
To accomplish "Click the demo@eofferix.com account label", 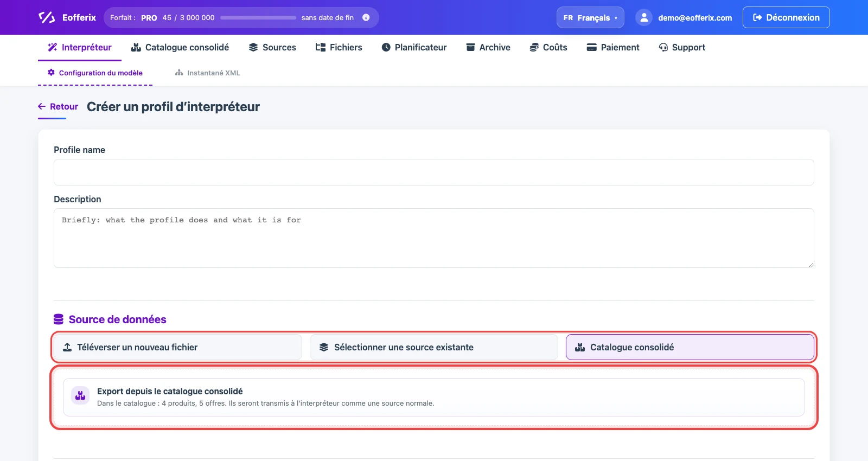I will coord(695,18).
